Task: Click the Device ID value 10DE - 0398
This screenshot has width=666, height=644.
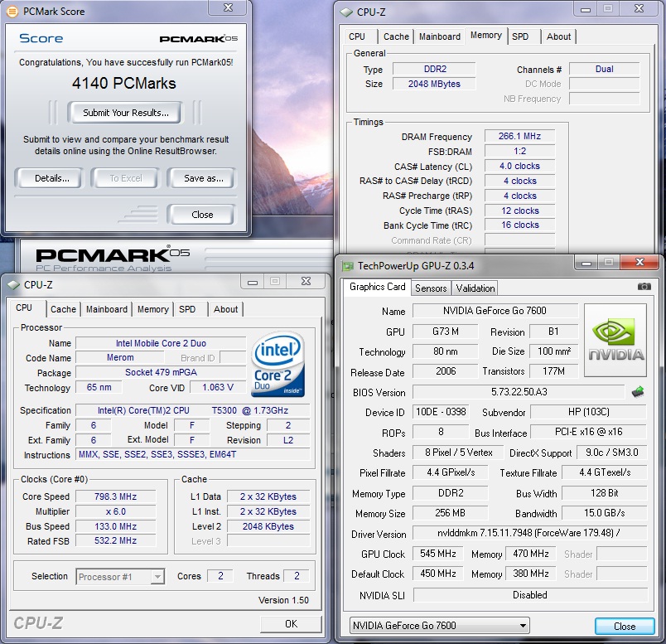Action: (441, 412)
